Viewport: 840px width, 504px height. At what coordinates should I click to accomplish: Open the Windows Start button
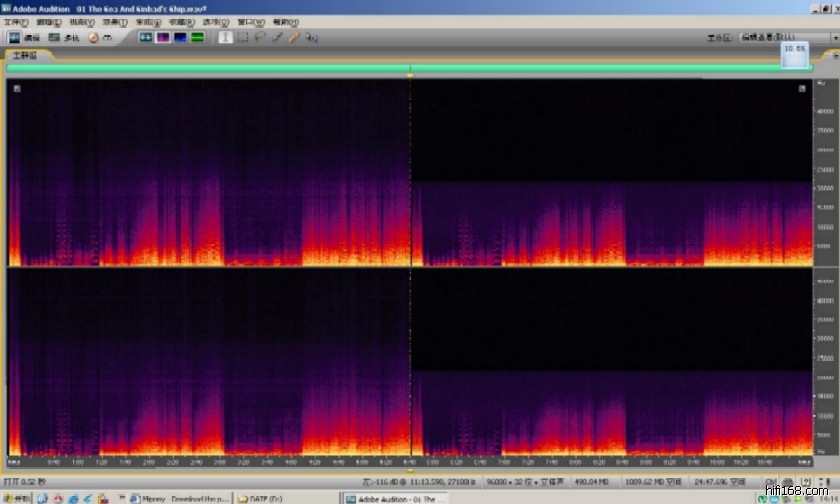15,498
